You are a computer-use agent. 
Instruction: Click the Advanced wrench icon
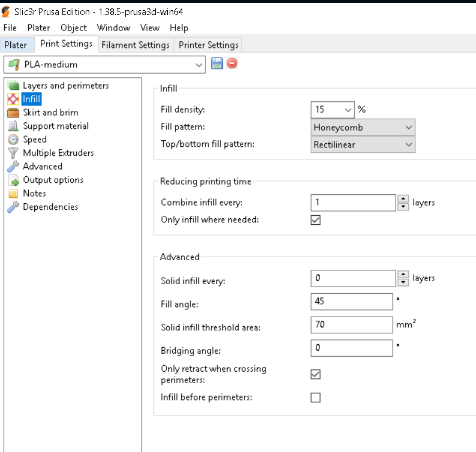pyautogui.click(x=13, y=166)
